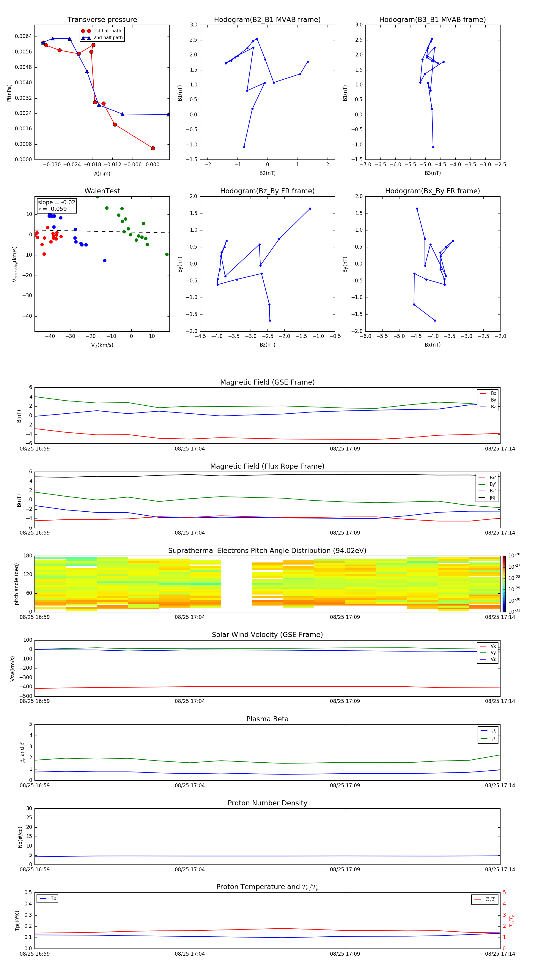
Task: Click the 'Te/Tp' legend entry
Action: pos(485,899)
